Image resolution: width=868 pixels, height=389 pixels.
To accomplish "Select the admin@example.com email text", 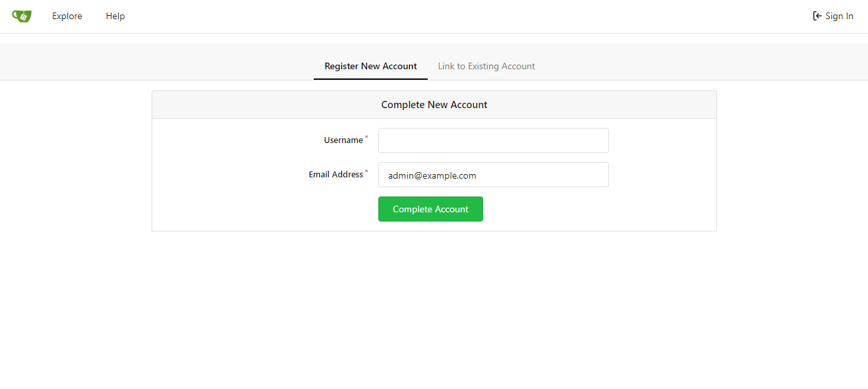I will point(431,175).
